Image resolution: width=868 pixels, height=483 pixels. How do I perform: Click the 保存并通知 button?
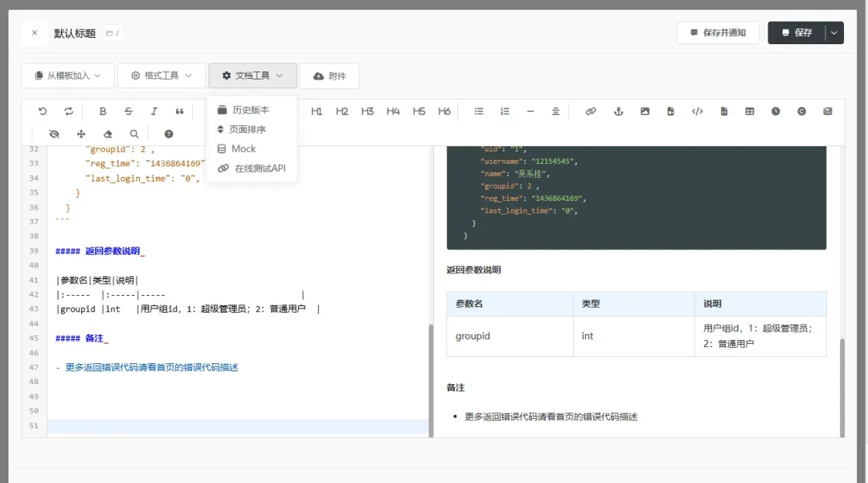pos(718,33)
